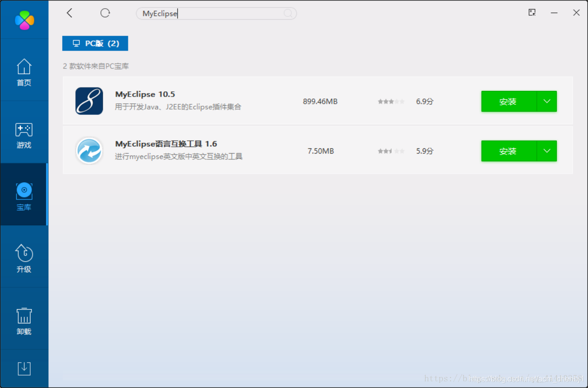Screen dimensions: 588x388
Task: Open the 首页 home section
Action: 24,72
